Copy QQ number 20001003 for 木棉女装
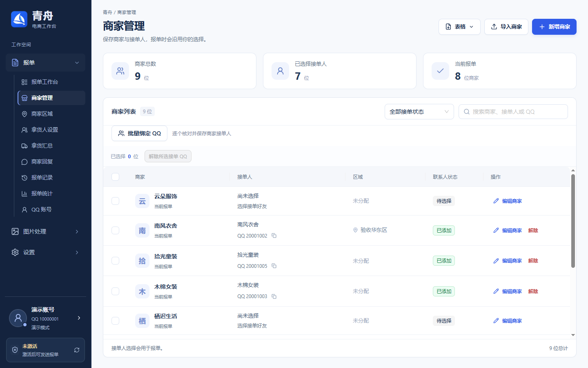Image resolution: width=588 pixels, height=368 pixels. [274, 296]
